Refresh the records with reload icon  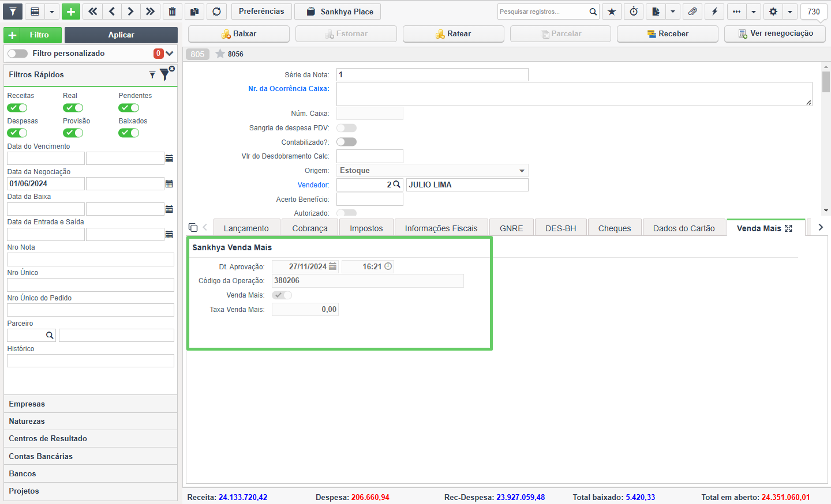pyautogui.click(x=217, y=12)
